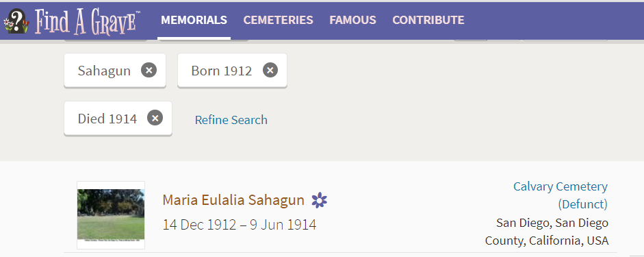Click the Find A Grave tombstone logo icon
Viewport: 644px width, 257px height.
[x=16, y=21]
